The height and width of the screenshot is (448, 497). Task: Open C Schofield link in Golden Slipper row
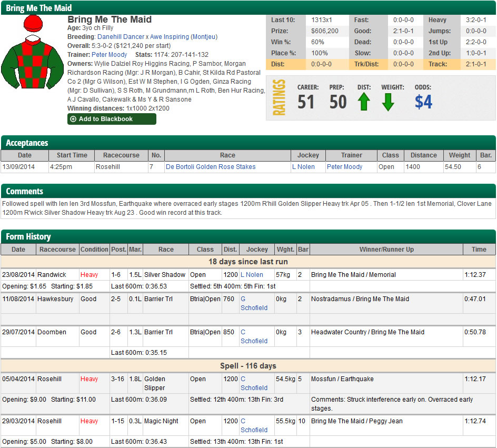pos(254,383)
